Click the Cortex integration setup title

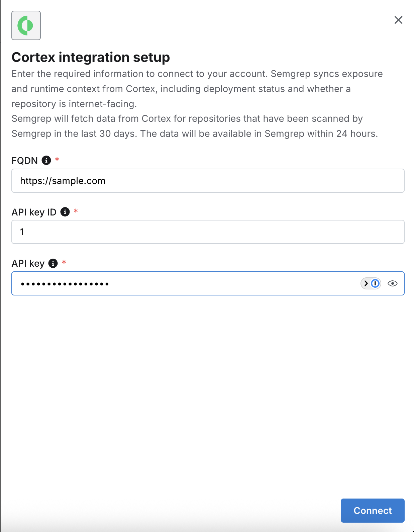click(x=91, y=57)
